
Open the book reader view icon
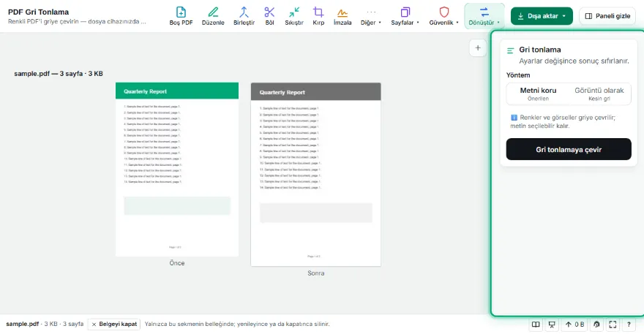tap(536, 324)
